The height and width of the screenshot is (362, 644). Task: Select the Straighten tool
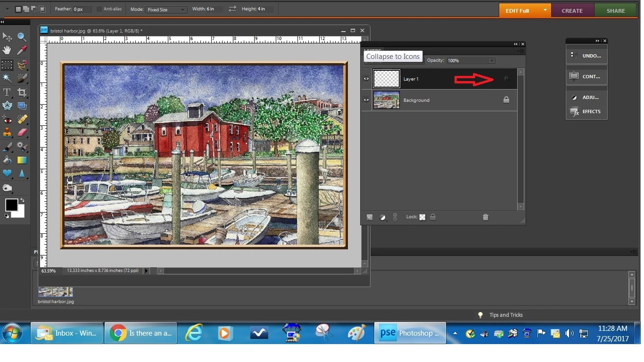point(22,106)
